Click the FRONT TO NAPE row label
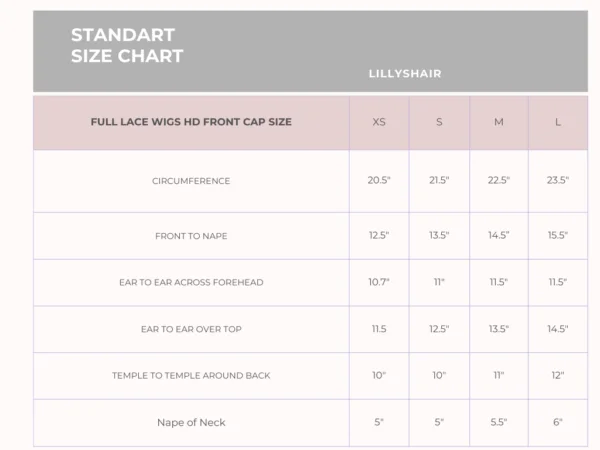 tap(191, 235)
